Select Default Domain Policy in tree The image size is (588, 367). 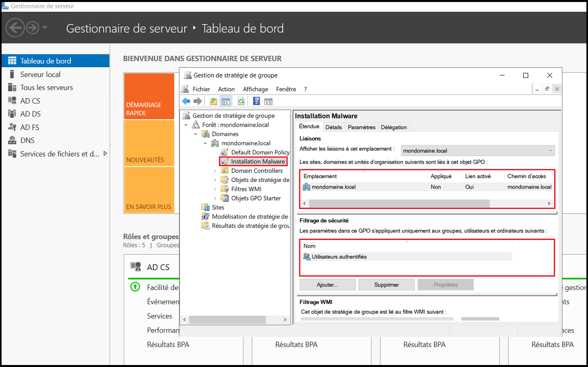coord(260,152)
